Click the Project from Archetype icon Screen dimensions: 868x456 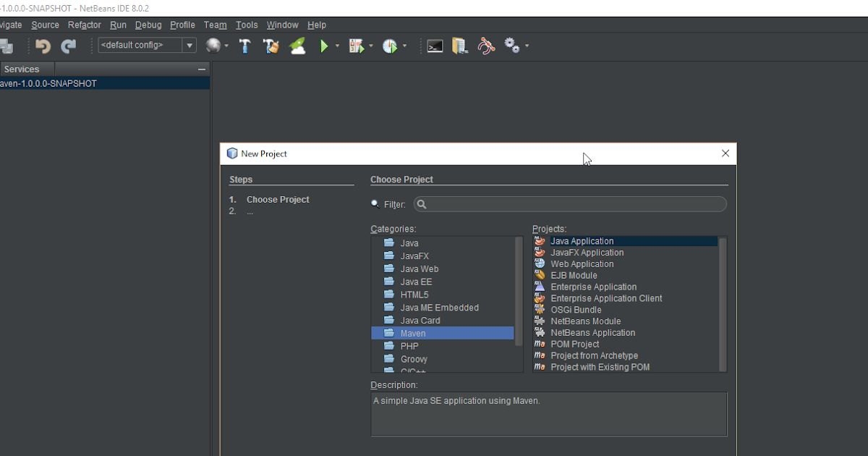pyautogui.click(x=540, y=356)
